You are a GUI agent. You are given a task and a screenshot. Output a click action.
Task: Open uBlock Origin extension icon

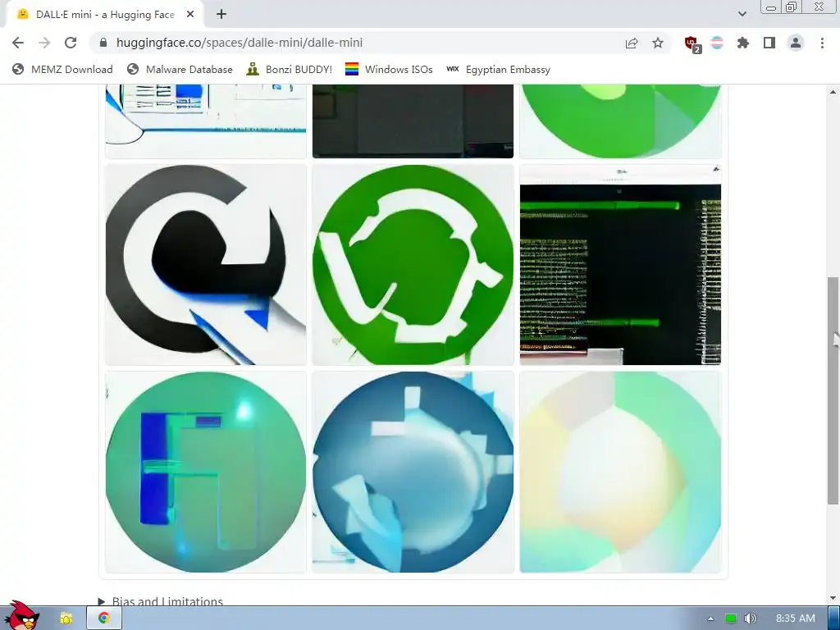[692, 43]
